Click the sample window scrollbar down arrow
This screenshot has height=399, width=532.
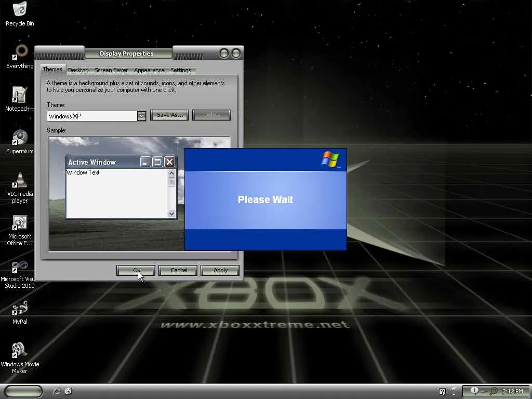(x=171, y=214)
